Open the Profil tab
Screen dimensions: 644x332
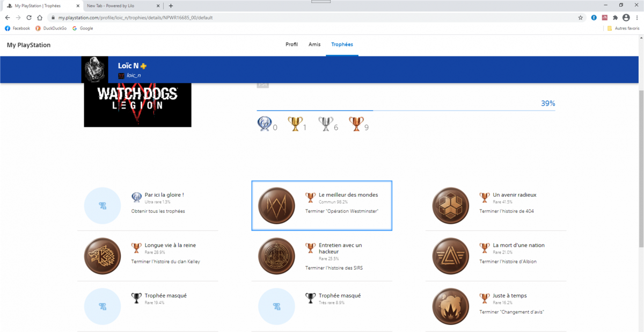[291, 45]
